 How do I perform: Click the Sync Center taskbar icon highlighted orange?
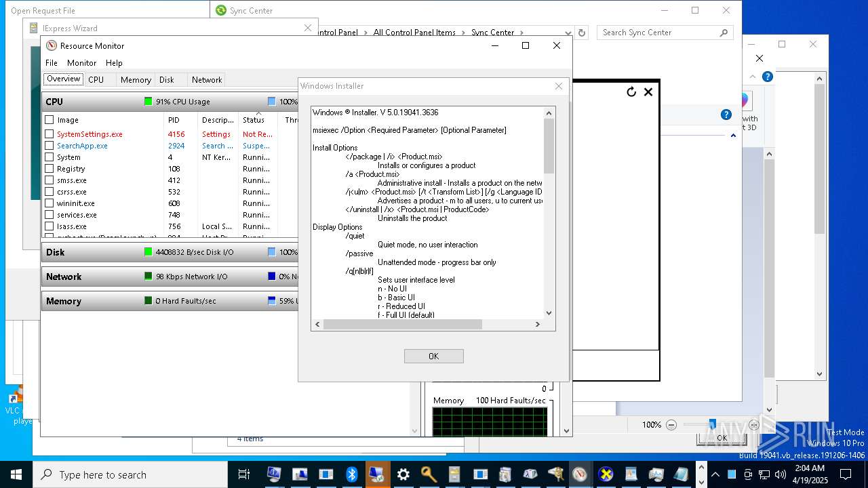tap(377, 474)
